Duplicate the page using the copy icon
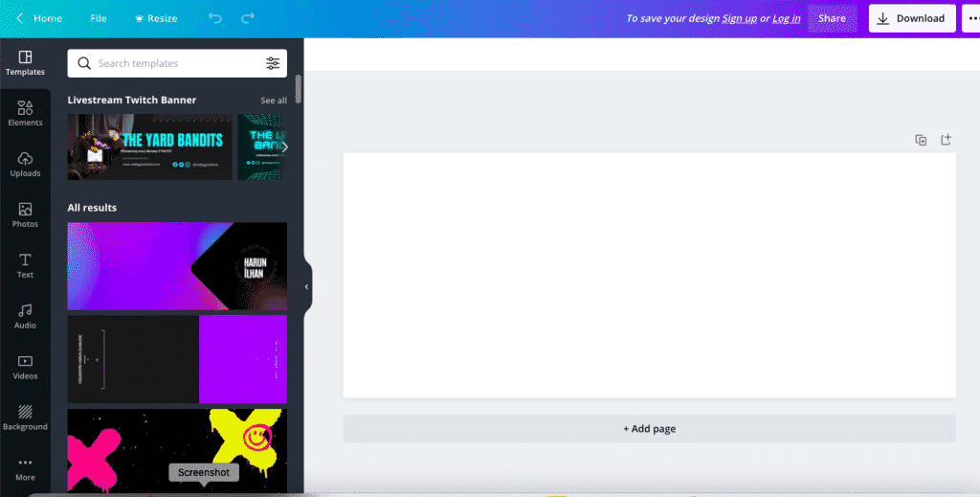Screen dimensions: 980x497 [921, 140]
